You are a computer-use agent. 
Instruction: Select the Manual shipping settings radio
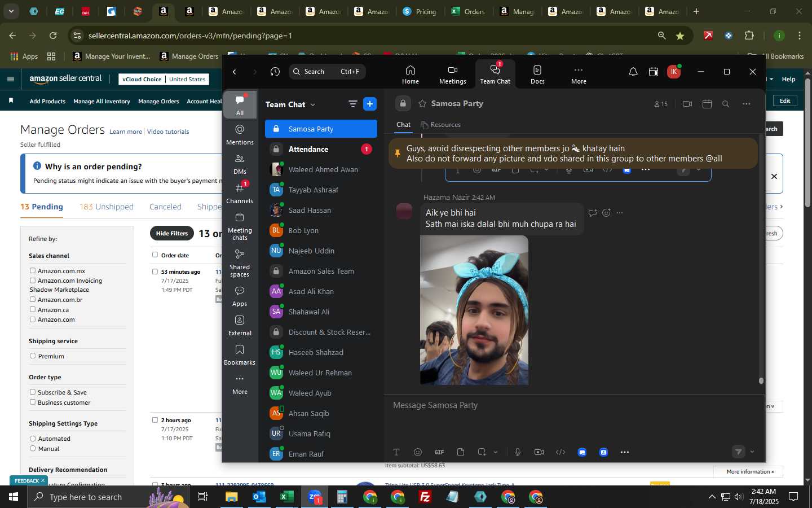click(33, 449)
